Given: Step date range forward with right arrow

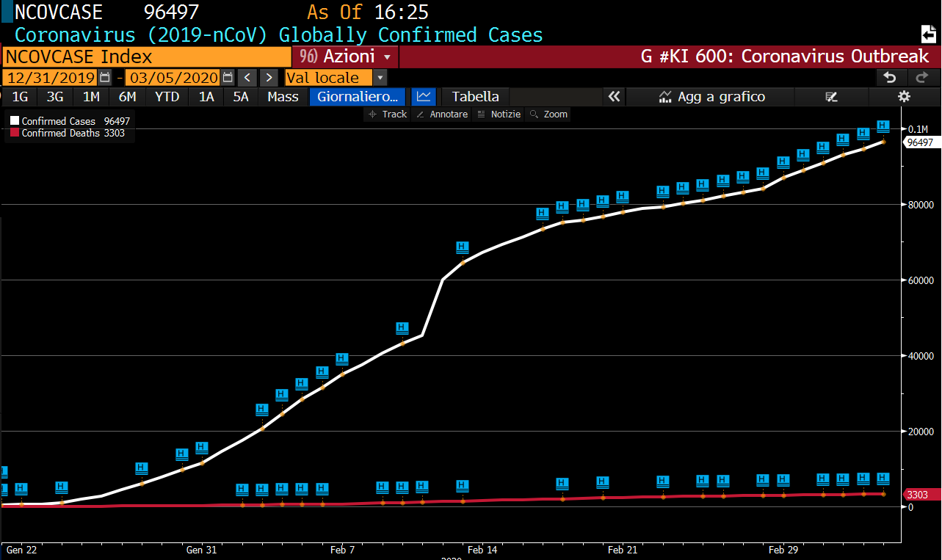Looking at the screenshot, I should coord(269,78).
